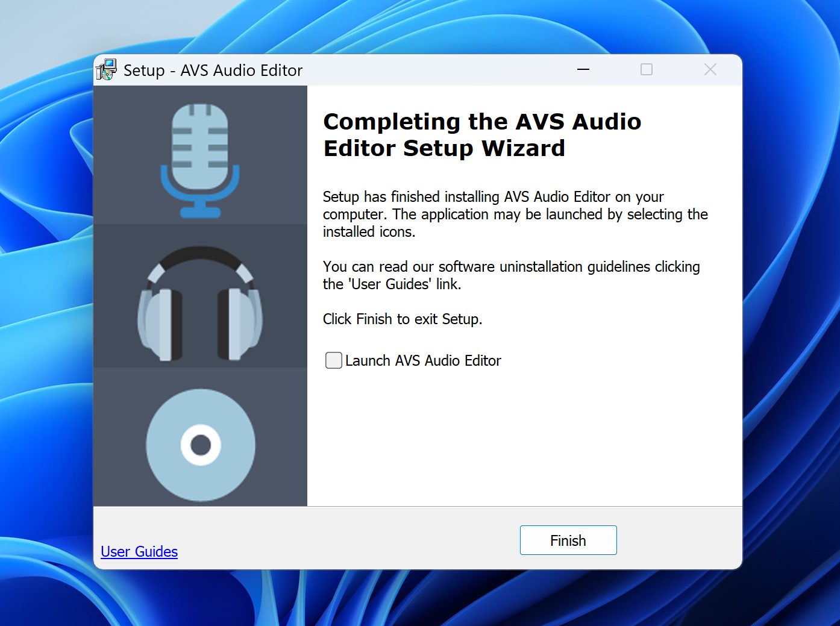Open the User Guides link

point(139,551)
